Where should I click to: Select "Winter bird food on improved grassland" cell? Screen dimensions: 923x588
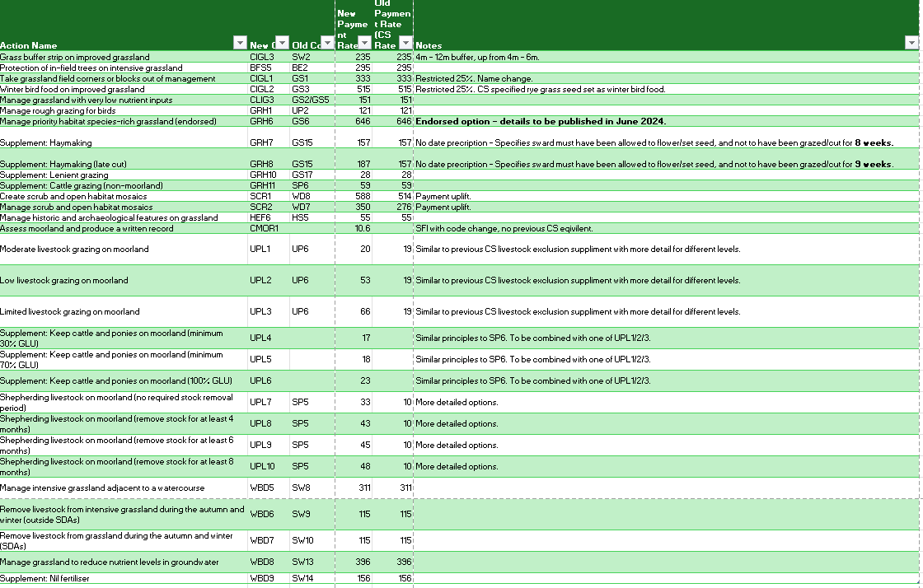coord(124,90)
